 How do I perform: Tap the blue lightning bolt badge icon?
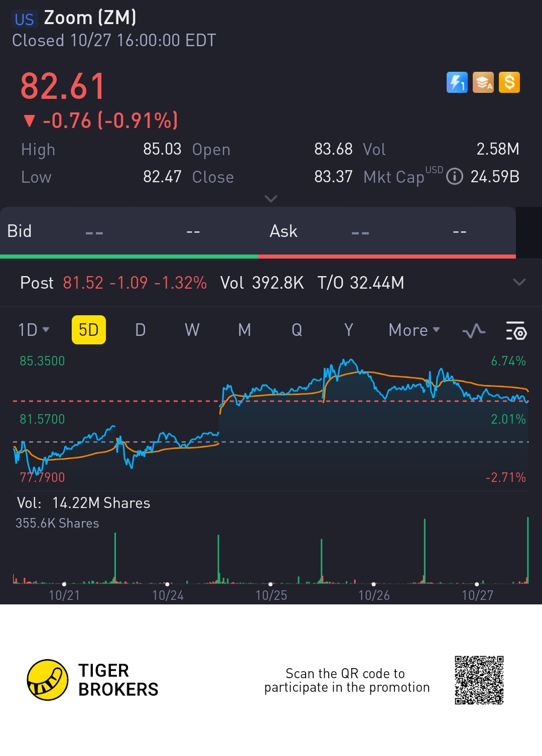[457, 82]
